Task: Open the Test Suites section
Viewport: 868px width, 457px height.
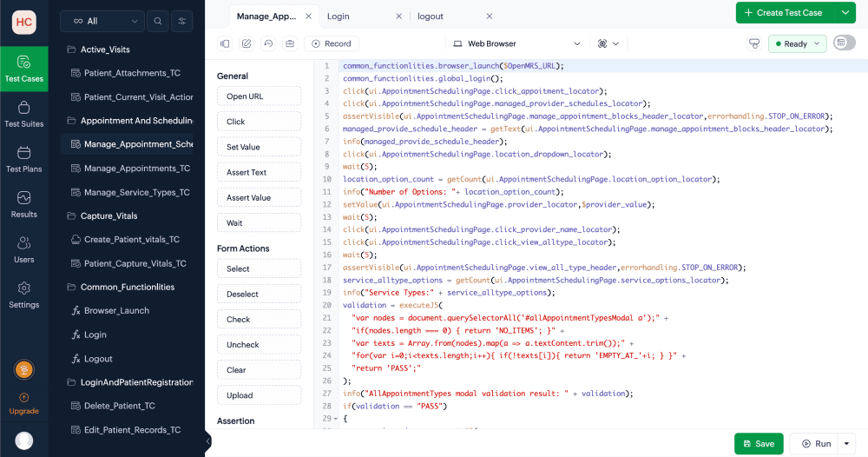Action: click(x=23, y=114)
